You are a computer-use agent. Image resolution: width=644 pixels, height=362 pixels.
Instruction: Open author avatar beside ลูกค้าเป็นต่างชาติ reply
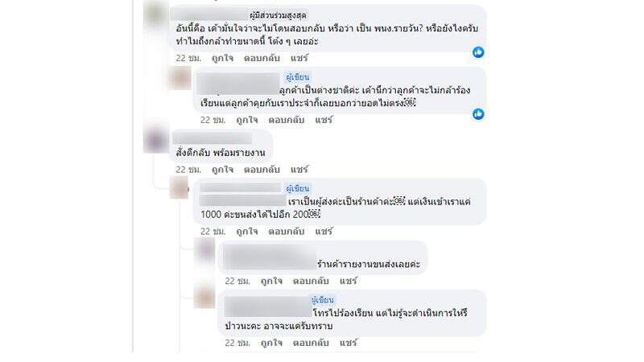tap(180, 77)
